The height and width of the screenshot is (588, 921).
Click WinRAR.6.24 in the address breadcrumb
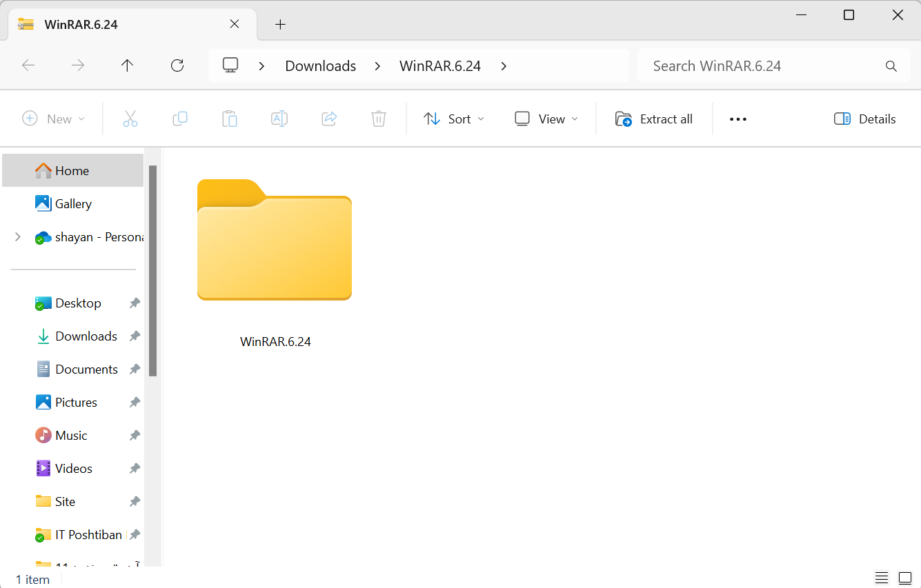click(440, 66)
